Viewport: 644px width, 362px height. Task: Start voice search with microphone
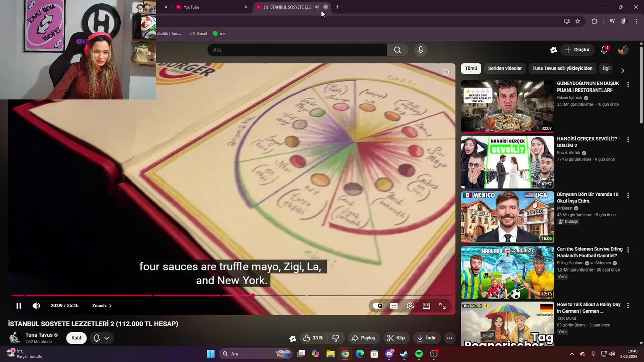point(421,50)
